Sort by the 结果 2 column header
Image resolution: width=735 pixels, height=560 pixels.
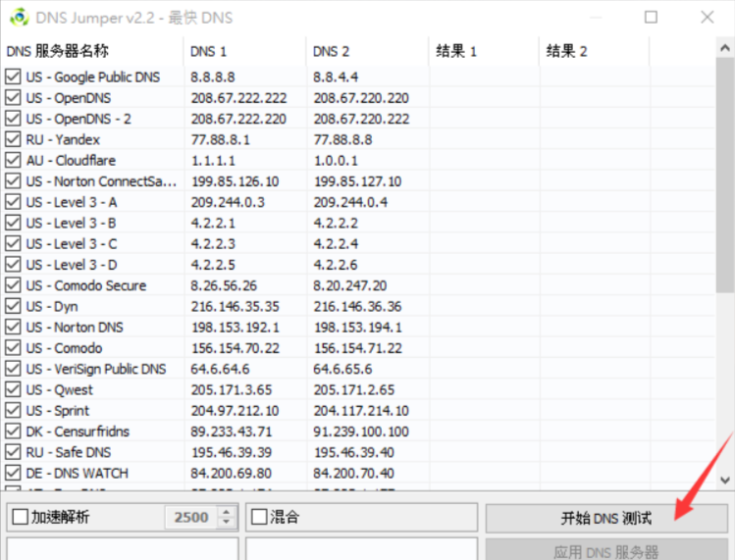tap(595, 51)
